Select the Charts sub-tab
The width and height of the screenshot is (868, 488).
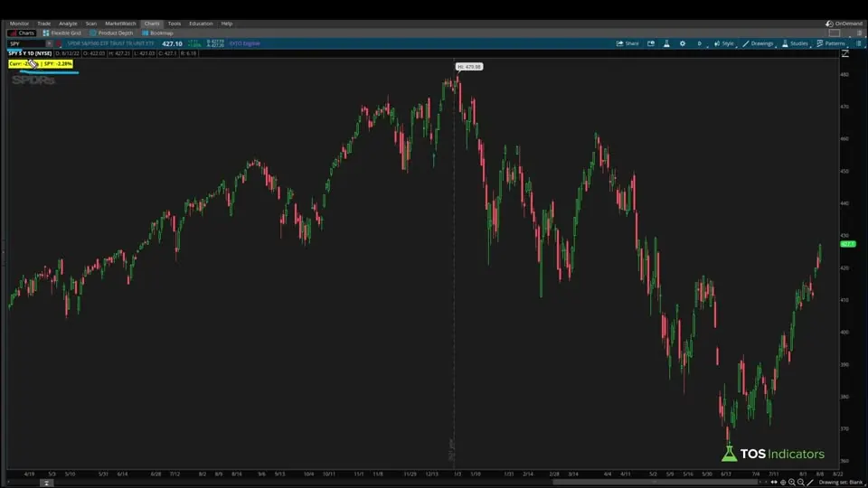point(22,33)
